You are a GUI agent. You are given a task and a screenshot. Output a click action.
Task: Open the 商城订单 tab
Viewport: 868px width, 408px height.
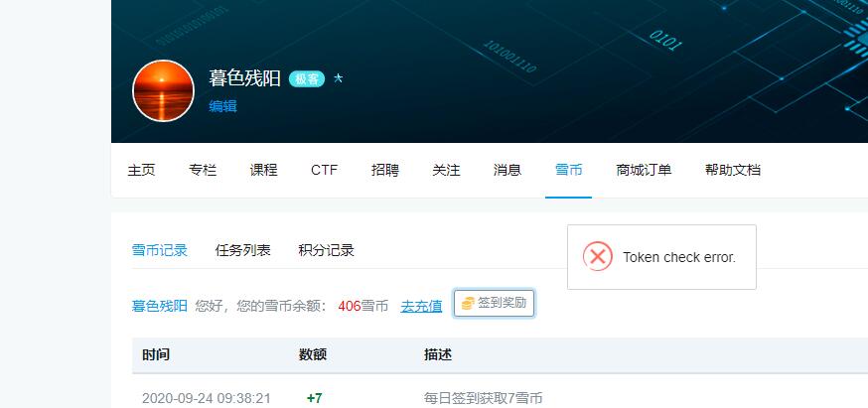coord(644,170)
